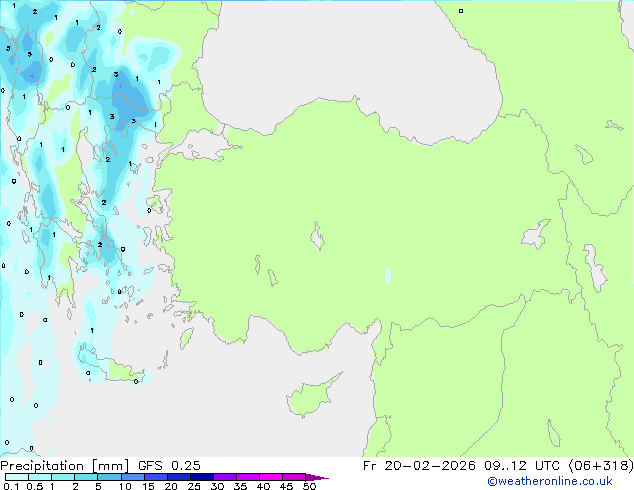This screenshot has width=634, height=490.
Task: Click the '25' legend scale label
Action: click(x=194, y=486)
